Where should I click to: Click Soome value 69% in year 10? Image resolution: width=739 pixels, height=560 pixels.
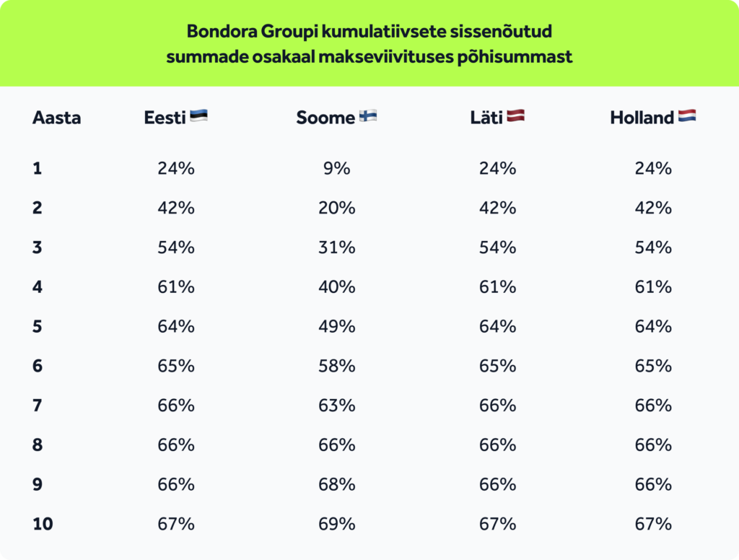pos(336,524)
